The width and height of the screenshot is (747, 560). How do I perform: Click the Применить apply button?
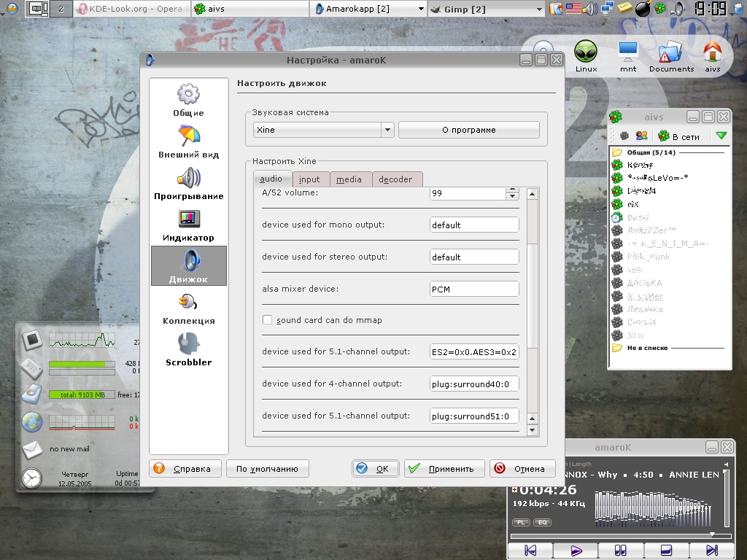click(x=444, y=469)
